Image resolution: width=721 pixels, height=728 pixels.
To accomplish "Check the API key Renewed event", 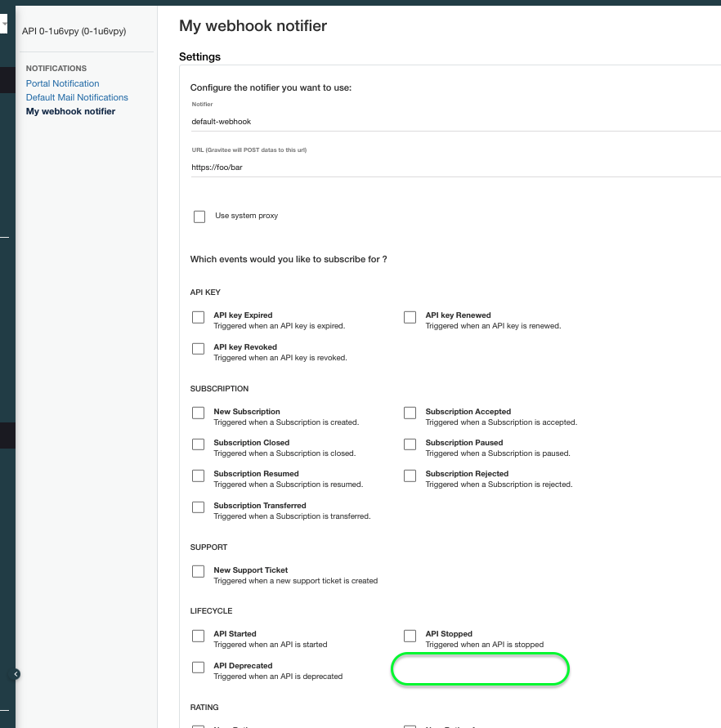I will point(410,318).
